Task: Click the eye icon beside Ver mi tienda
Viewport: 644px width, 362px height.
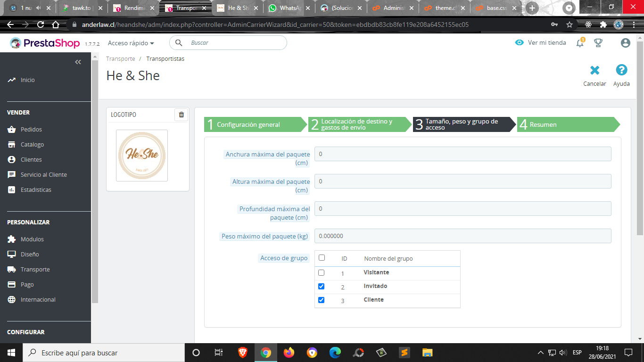Action: (520, 42)
